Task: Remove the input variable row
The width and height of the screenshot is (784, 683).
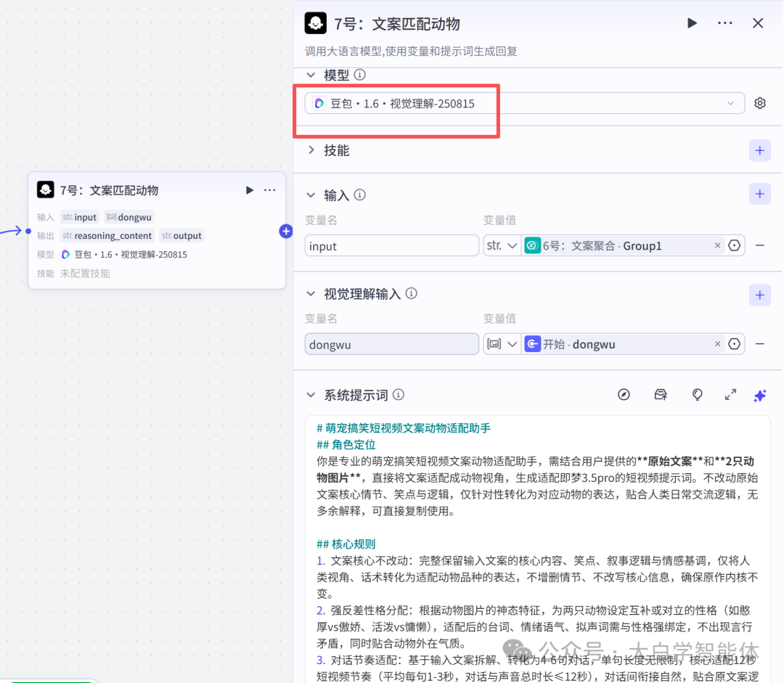Action: tap(759, 245)
